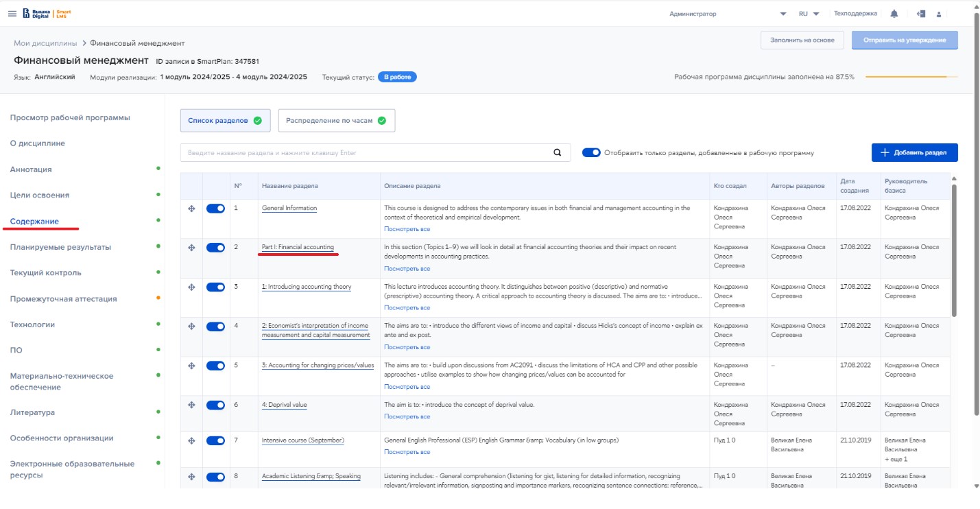
Task: Click drag handle for General Information row
Action: (192, 209)
